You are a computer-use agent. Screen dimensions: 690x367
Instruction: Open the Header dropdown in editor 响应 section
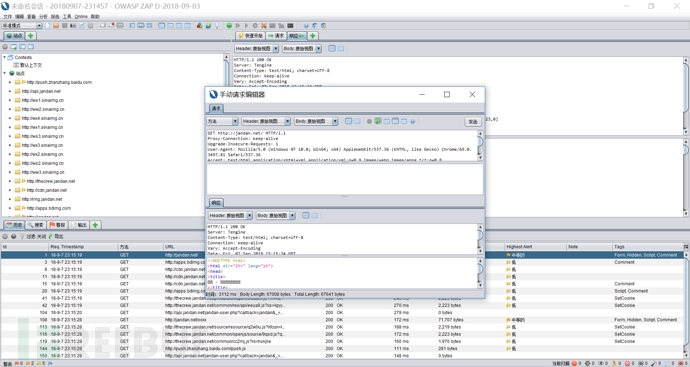point(230,215)
